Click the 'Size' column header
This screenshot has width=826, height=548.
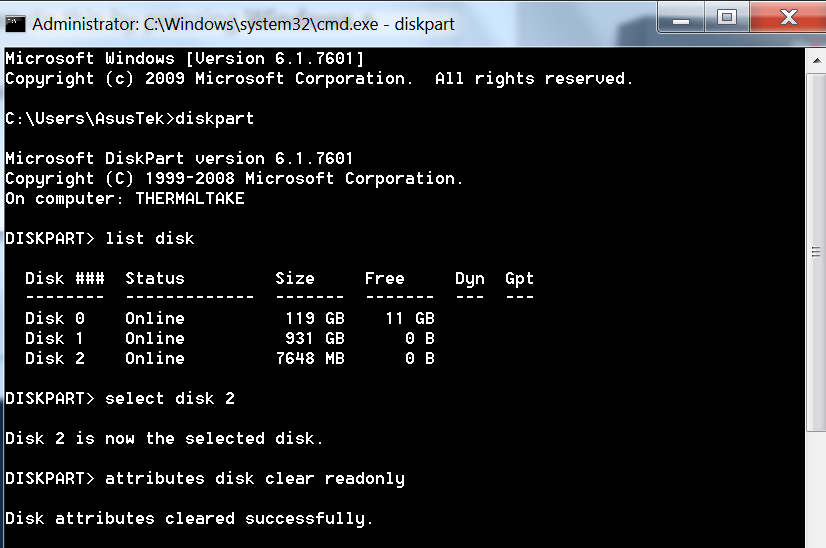point(295,278)
